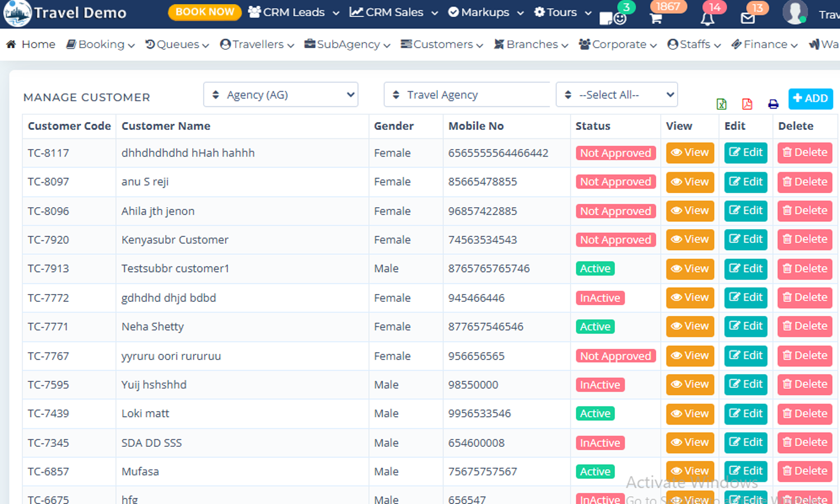
Task: View details of Neha Shetty
Action: 689,326
